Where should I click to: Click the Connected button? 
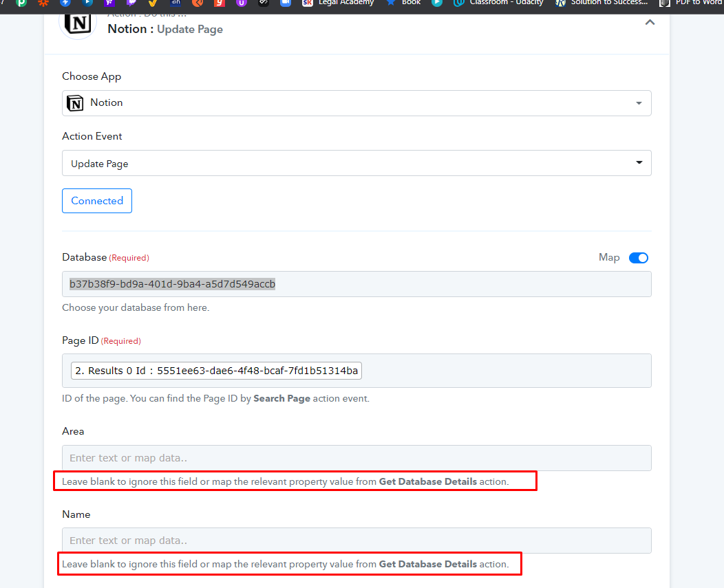coord(97,201)
